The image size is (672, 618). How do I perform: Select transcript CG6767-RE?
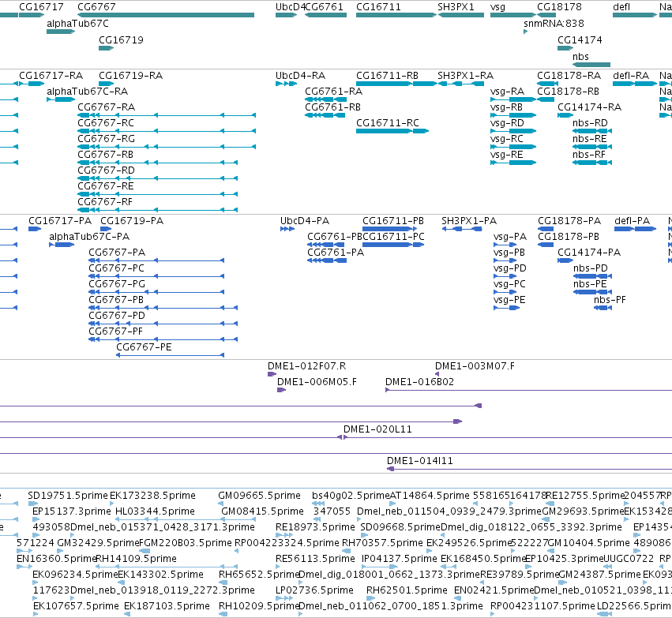pos(106,186)
